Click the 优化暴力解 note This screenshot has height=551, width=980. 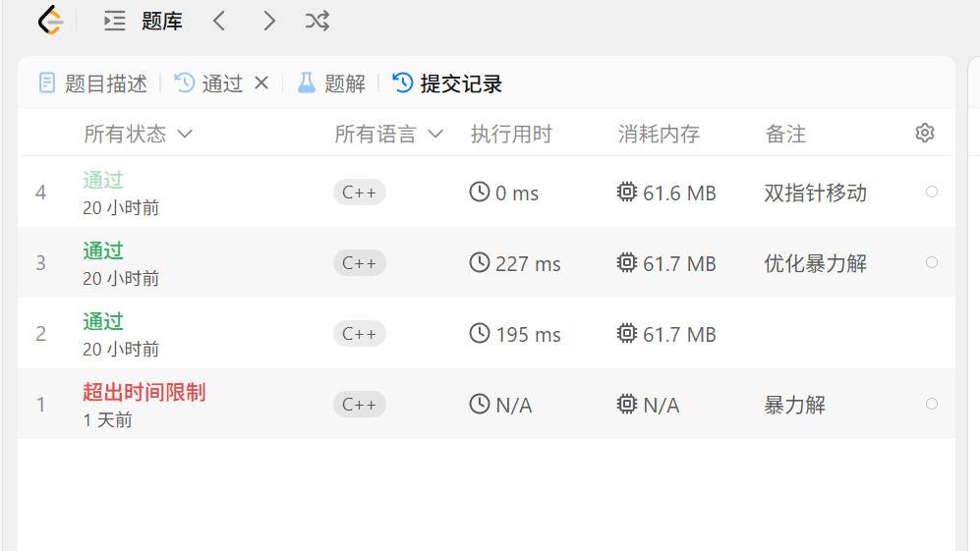point(815,263)
